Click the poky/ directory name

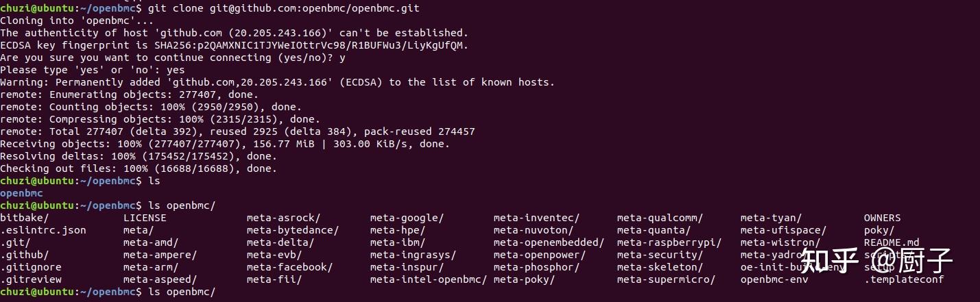879,230
